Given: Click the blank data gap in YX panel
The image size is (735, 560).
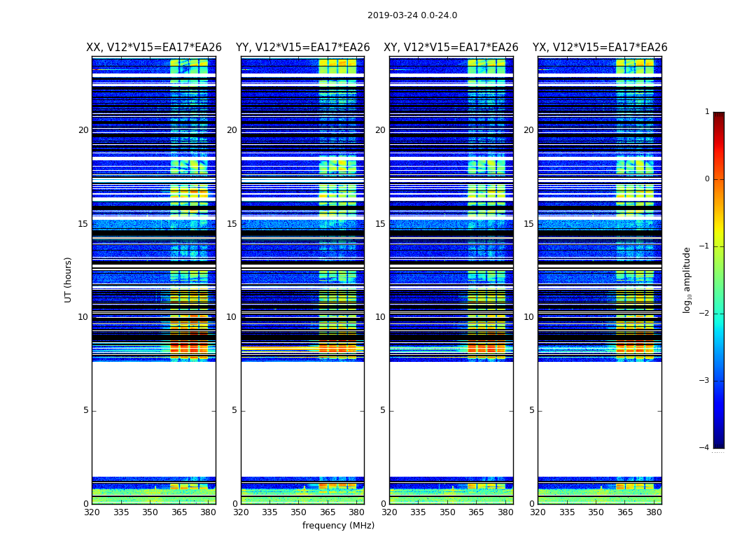Looking at the screenshot, I should (599, 419).
